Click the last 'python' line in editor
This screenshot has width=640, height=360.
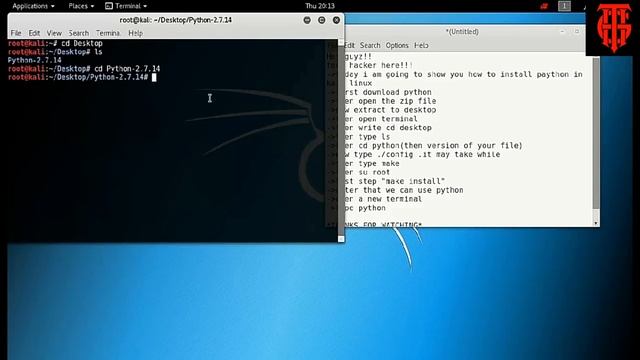pos(365,208)
